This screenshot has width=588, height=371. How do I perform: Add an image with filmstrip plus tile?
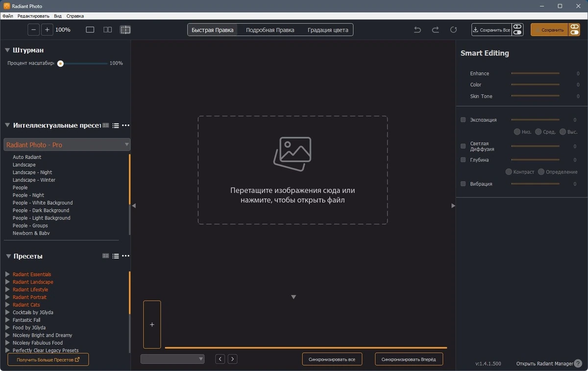coord(152,324)
